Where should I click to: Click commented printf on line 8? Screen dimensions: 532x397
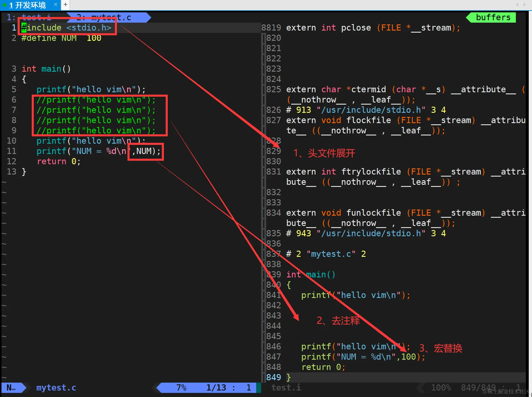(x=96, y=120)
